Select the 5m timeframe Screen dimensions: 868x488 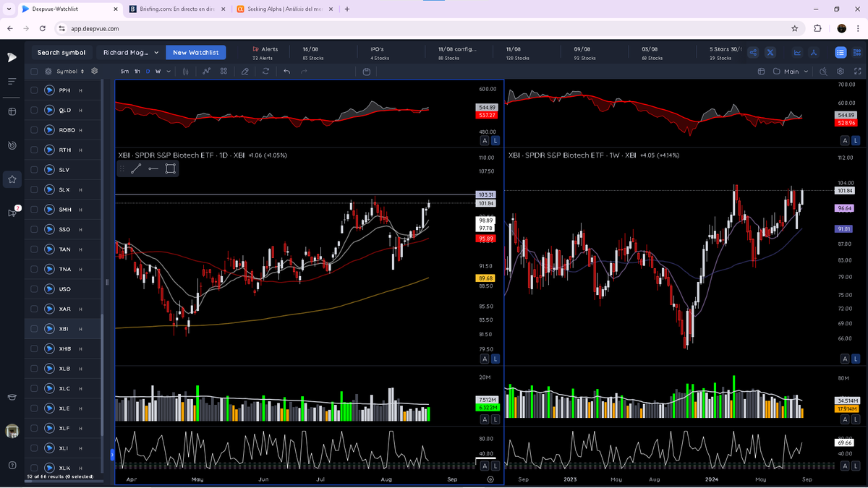coord(124,72)
